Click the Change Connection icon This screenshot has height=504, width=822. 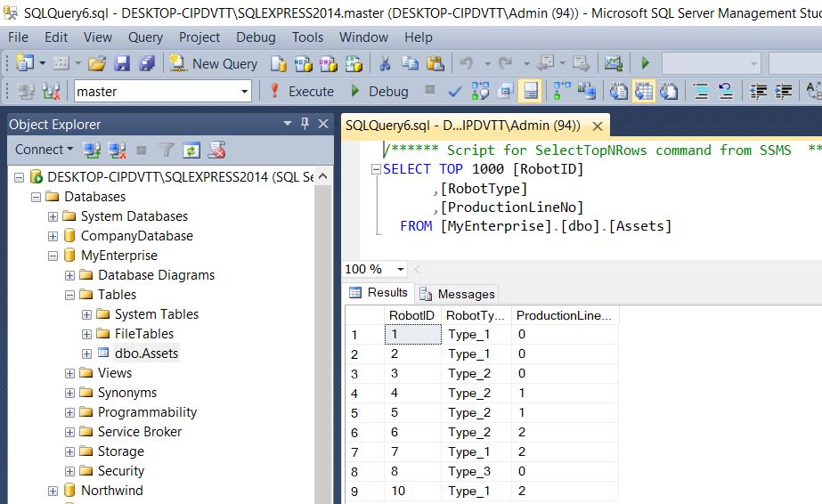[x=51, y=91]
